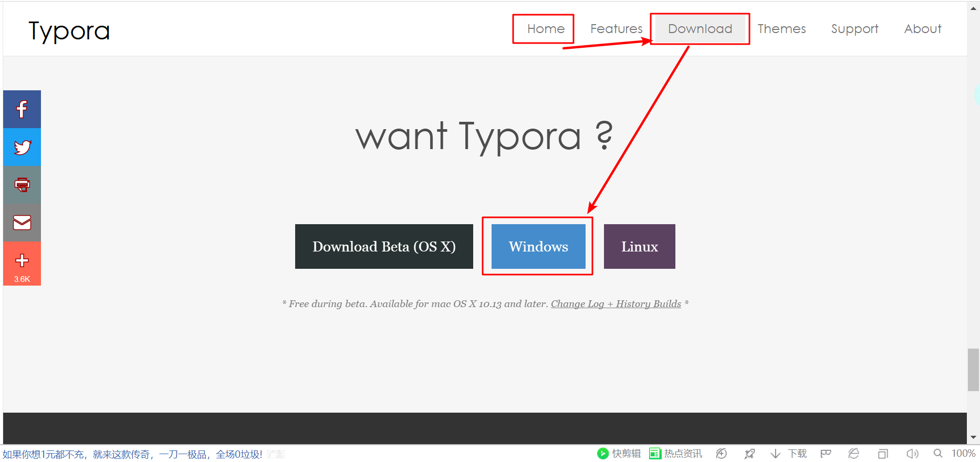Click the plus more-sharing icon
This screenshot has height=462, width=980.
(x=22, y=260)
